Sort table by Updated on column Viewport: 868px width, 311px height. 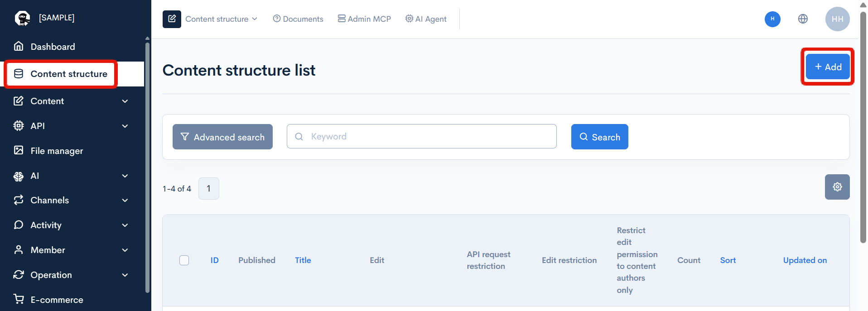click(x=805, y=260)
